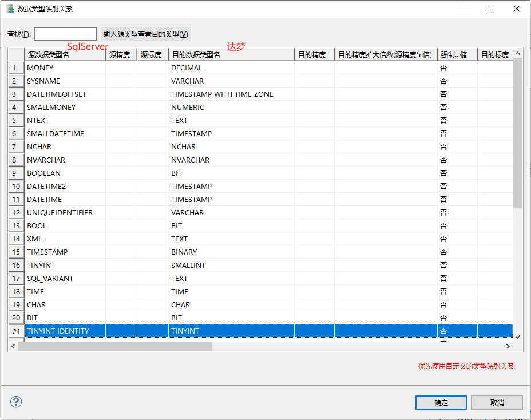The width and height of the screenshot is (531, 420).
Task: Click row number 7 header
Action: click(16, 146)
